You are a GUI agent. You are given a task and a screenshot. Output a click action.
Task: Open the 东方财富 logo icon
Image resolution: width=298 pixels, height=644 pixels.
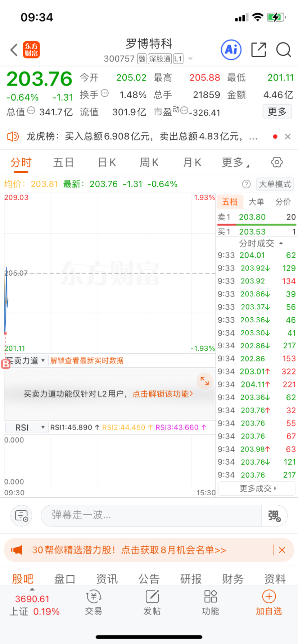click(31, 50)
